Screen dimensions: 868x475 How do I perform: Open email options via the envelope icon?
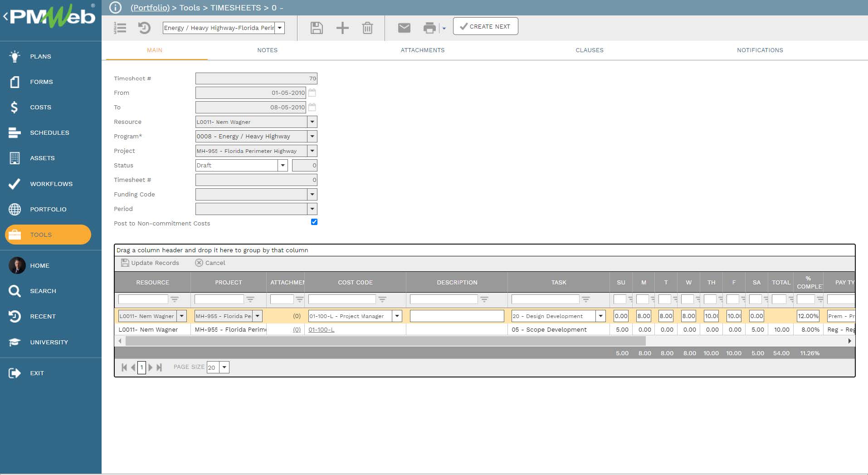pos(403,28)
